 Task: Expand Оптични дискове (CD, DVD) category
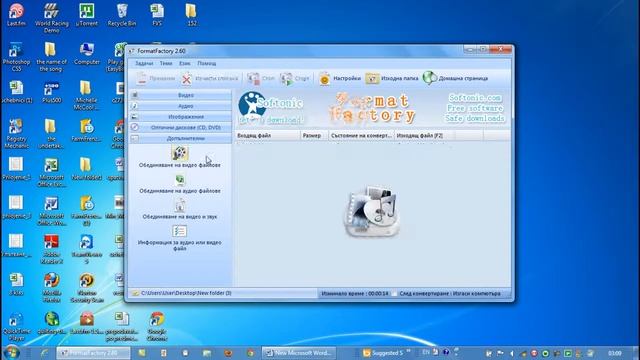tap(180, 128)
